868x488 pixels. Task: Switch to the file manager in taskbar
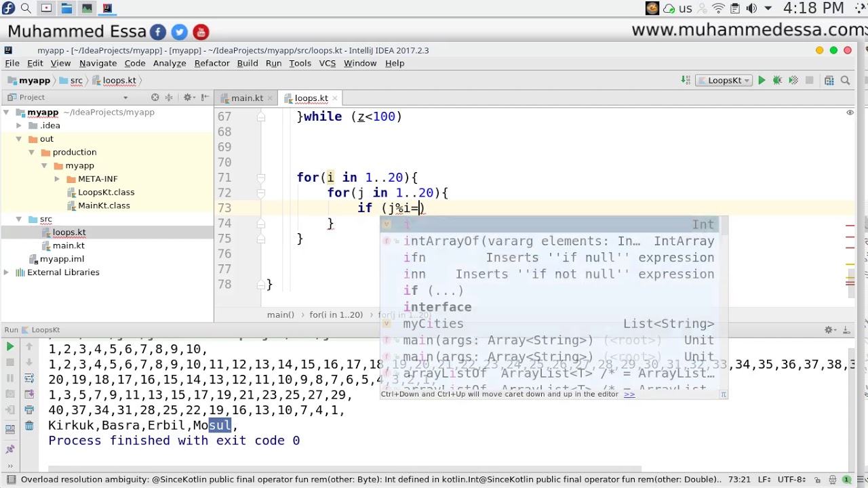coord(66,8)
